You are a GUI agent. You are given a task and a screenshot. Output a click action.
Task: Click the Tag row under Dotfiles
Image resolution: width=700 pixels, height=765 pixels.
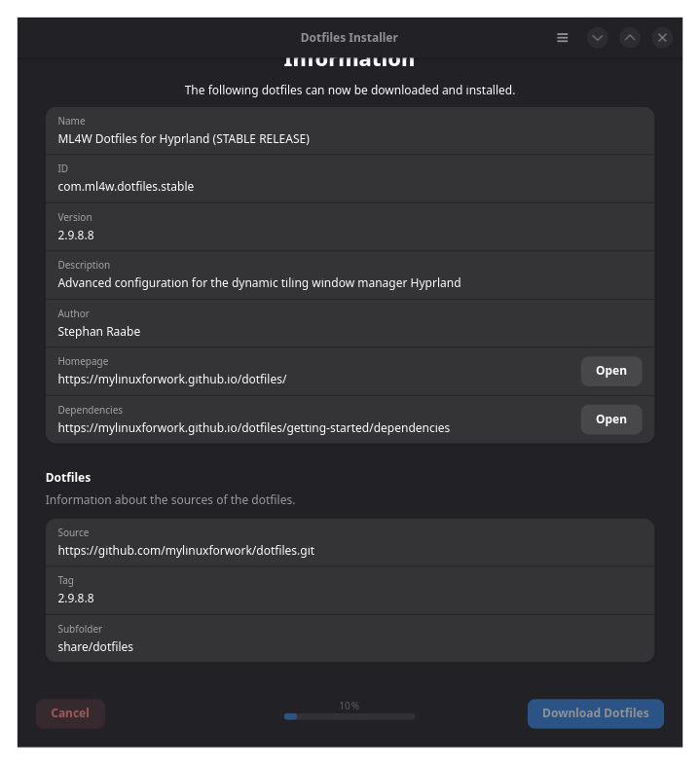point(350,590)
